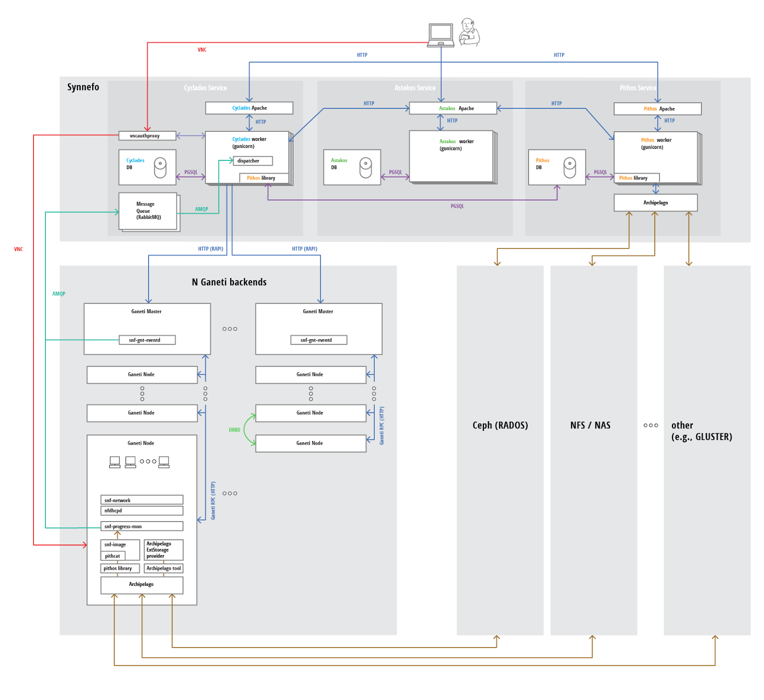
Task: Select the Cyclades Apache box
Action: tap(249, 108)
